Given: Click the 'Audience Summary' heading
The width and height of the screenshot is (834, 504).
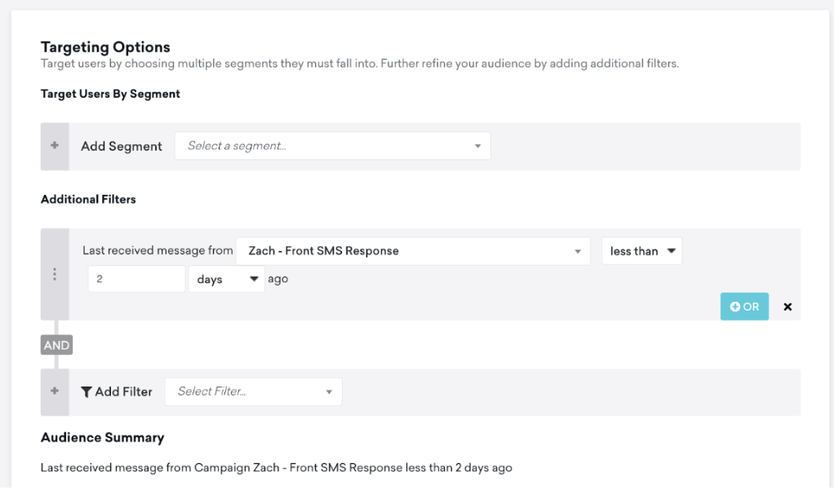Looking at the screenshot, I should click(x=102, y=438).
